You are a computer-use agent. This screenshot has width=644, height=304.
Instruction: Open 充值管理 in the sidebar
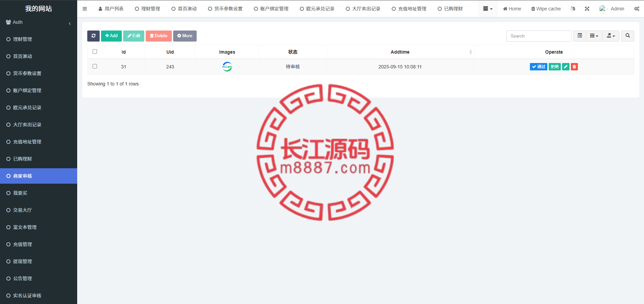pos(39,244)
